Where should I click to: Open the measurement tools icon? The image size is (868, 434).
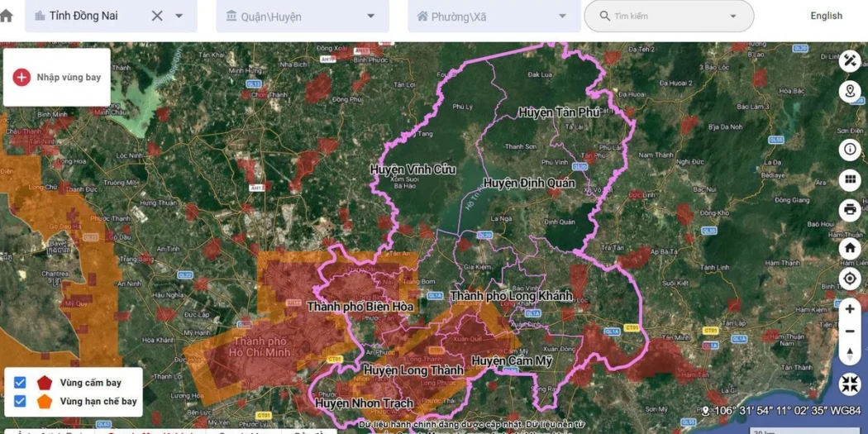[849, 61]
